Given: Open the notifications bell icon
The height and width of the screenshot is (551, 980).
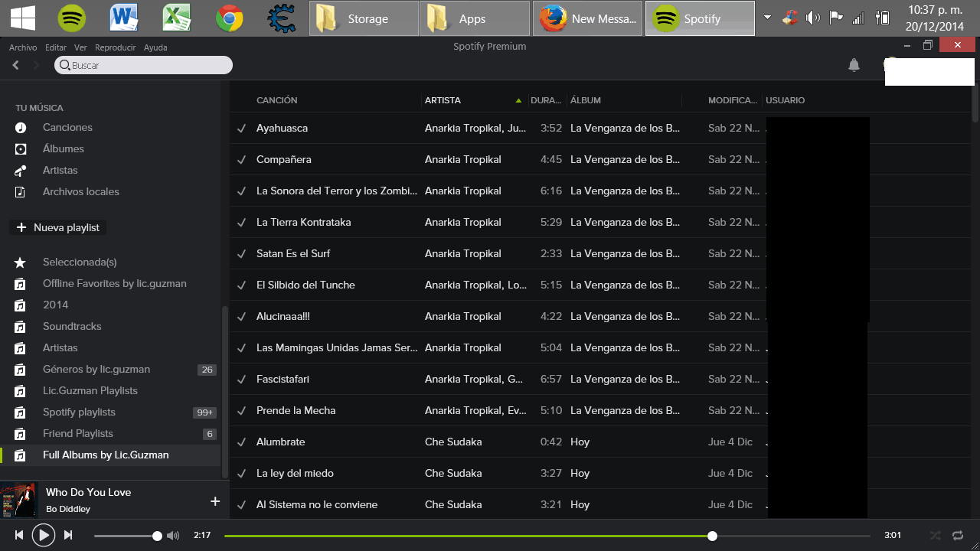Looking at the screenshot, I should pyautogui.click(x=854, y=65).
